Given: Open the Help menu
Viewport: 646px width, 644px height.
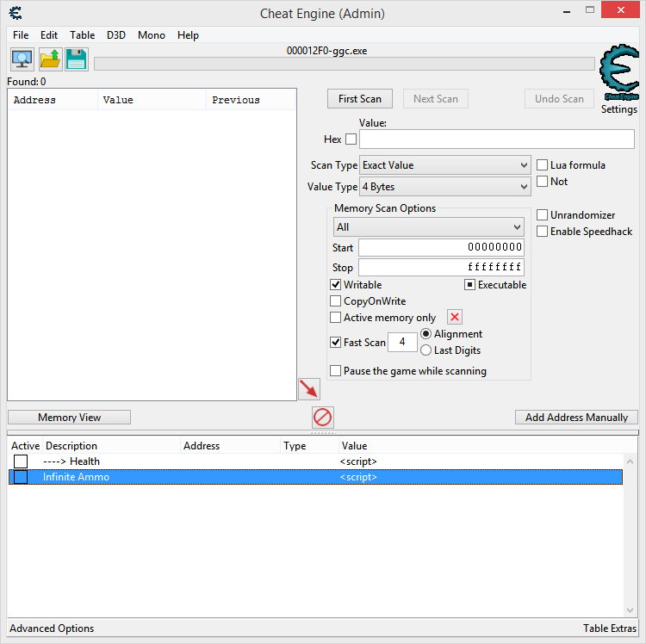Looking at the screenshot, I should (x=188, y=35).
